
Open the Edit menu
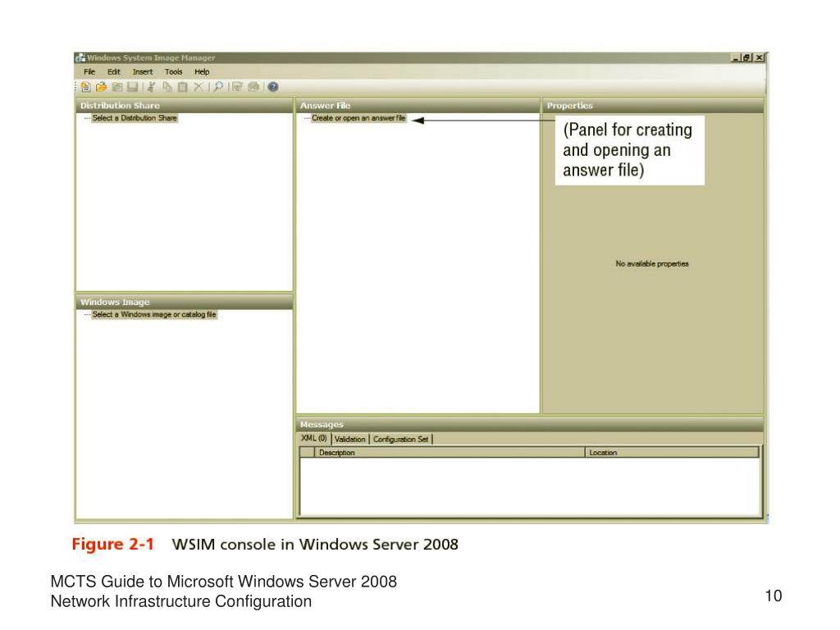coord(113,72)
